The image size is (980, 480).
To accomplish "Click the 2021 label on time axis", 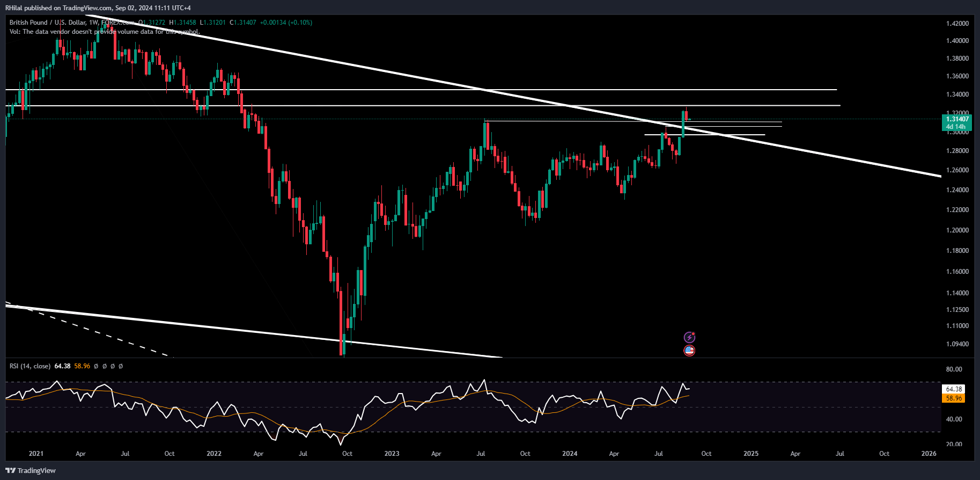I will tap(36, 454).
